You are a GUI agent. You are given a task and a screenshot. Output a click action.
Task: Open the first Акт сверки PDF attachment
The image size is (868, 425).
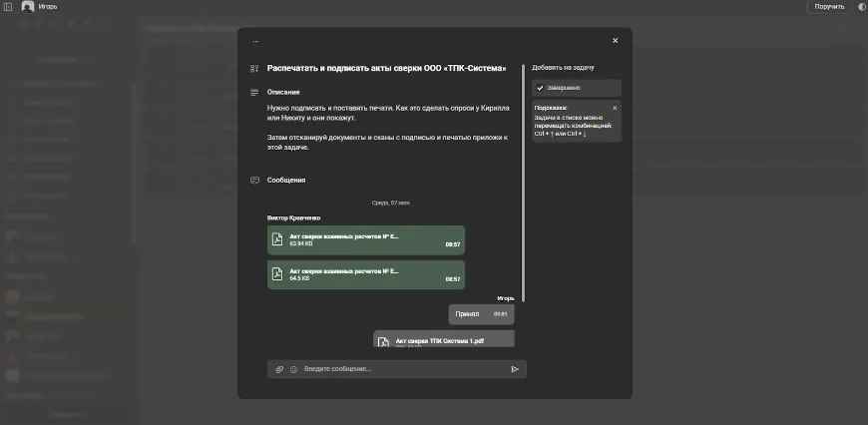click(365, 240)
